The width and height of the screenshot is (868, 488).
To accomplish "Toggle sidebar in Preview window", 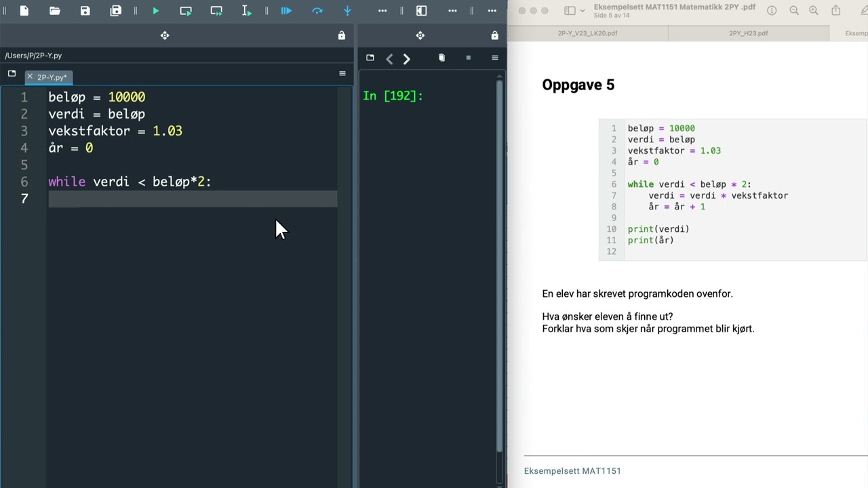I will (x=570, y=11).
